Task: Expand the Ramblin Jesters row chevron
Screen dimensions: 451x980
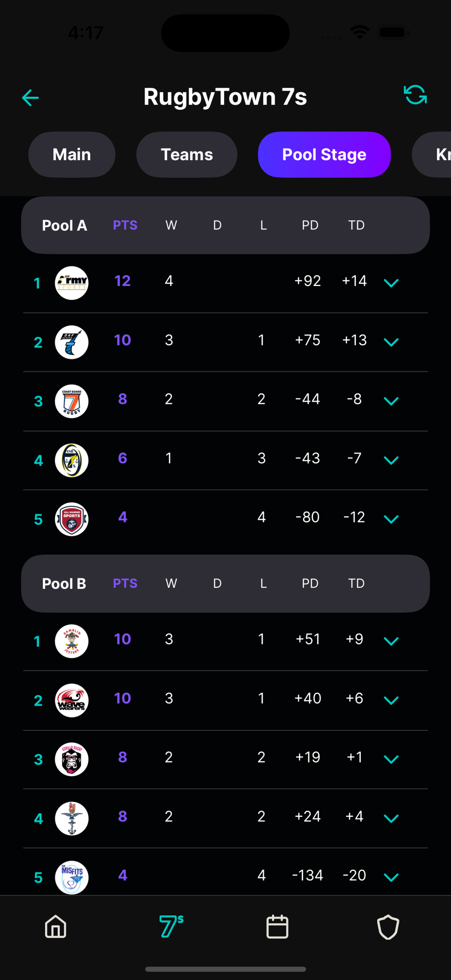Action: 391,641
